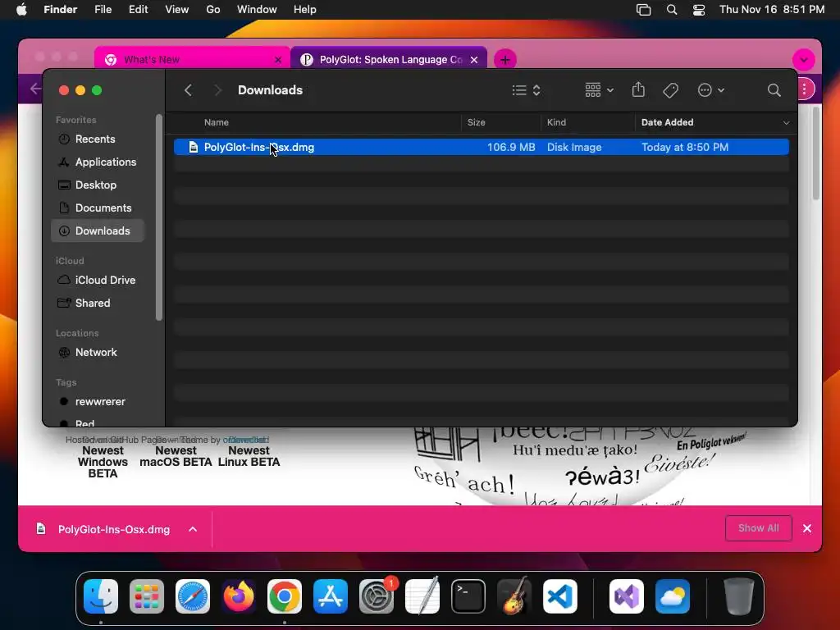Open the browser three-dot menu
This screenshot has height=630, width=840.
(x=804, y=89)
